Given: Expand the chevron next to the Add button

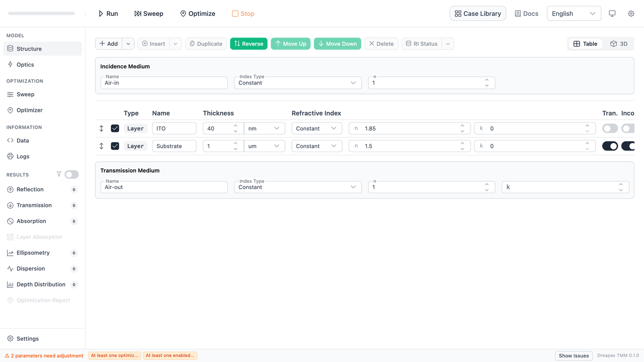Looking at the screenshot, I should click(128, 43).
